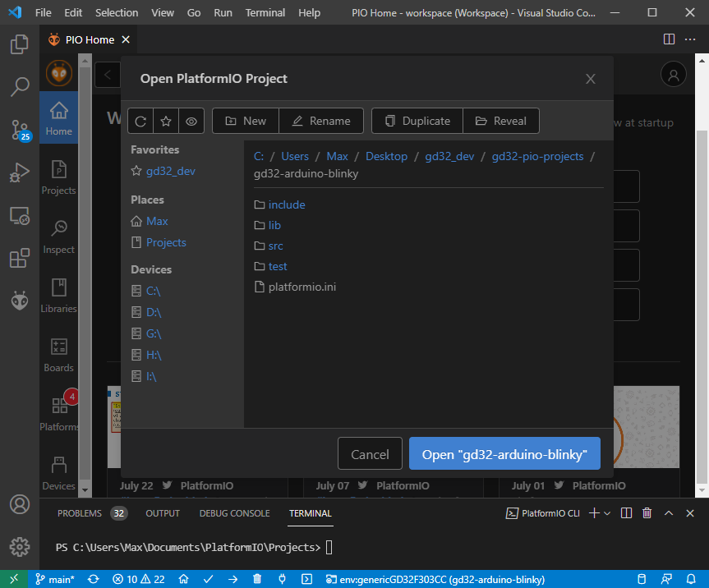The image size is (709, 588).
Task: Open remote window indicator in status bar
Action: (14, 579)
